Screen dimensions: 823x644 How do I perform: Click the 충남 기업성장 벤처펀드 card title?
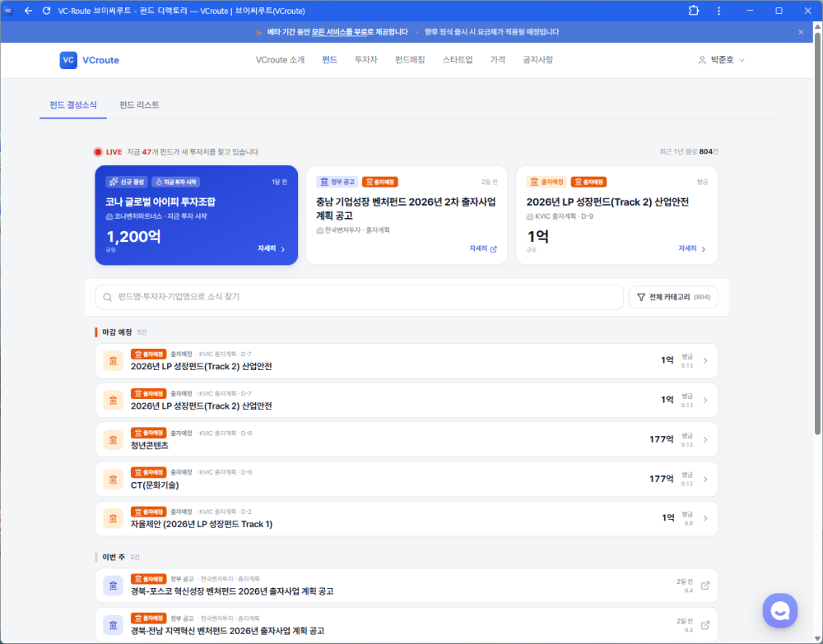[x=406, y=209]
